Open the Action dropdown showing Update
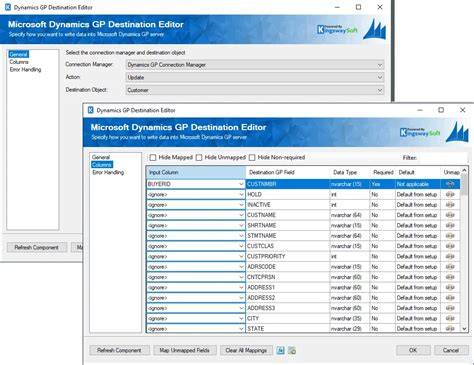 click(x=255, y=77)
